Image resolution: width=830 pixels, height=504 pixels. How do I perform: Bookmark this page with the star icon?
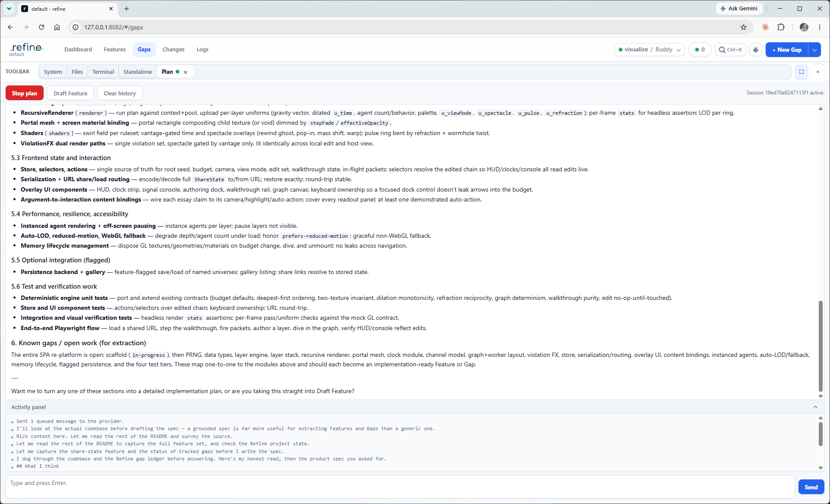click(x=743, y=27)
